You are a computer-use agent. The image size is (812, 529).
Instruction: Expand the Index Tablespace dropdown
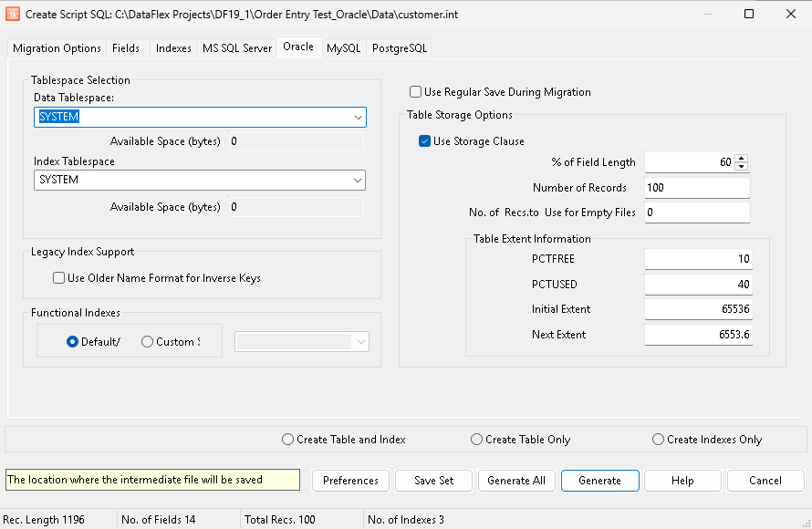tap(358, 180)
